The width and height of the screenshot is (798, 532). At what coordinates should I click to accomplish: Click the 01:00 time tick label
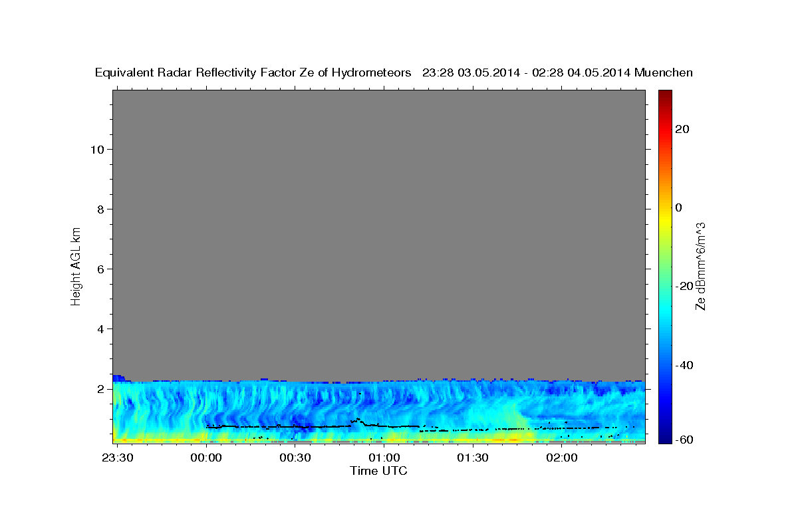click(384, 458)
